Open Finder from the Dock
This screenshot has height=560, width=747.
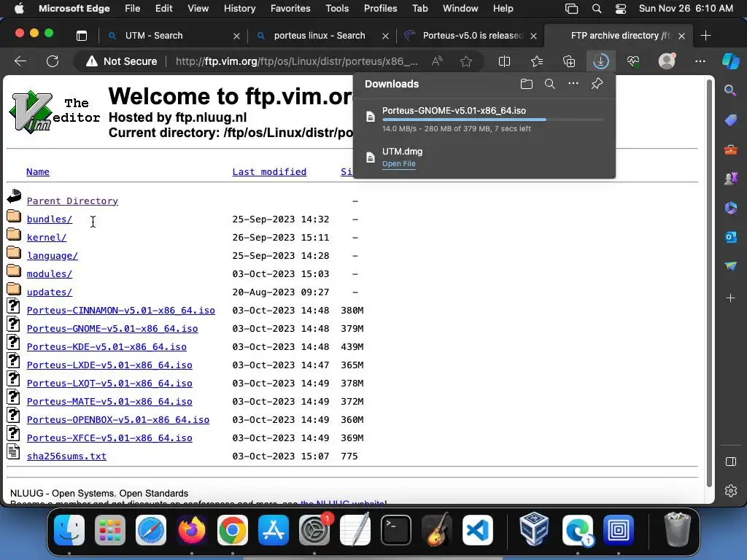click(69, 530)
